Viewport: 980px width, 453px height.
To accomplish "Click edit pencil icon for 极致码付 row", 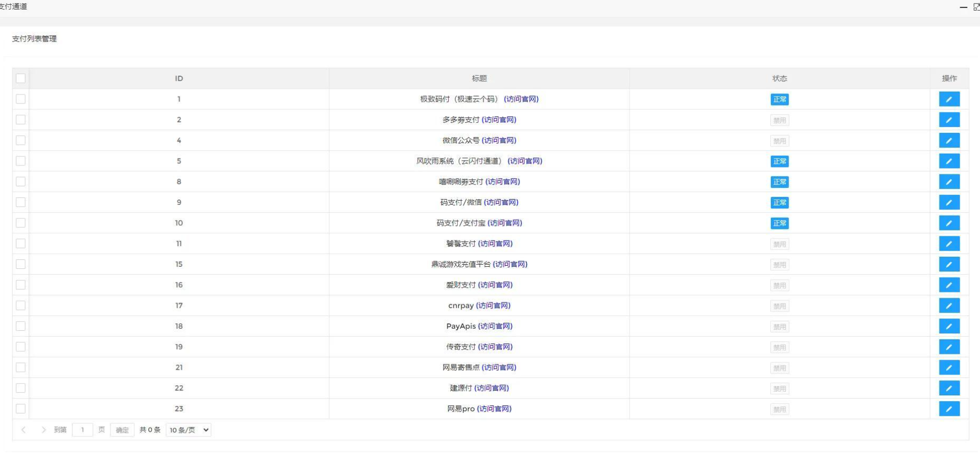I will tap(949, 99).
